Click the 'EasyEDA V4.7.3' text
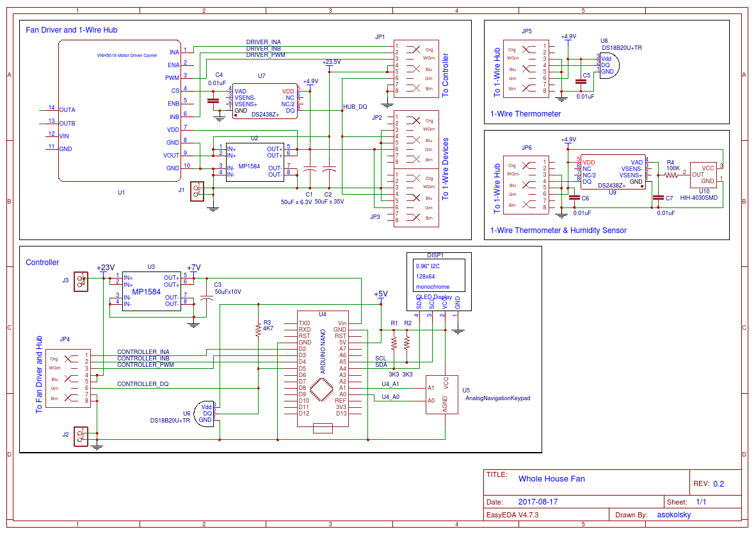756x534 pixels. pos(512,515)
